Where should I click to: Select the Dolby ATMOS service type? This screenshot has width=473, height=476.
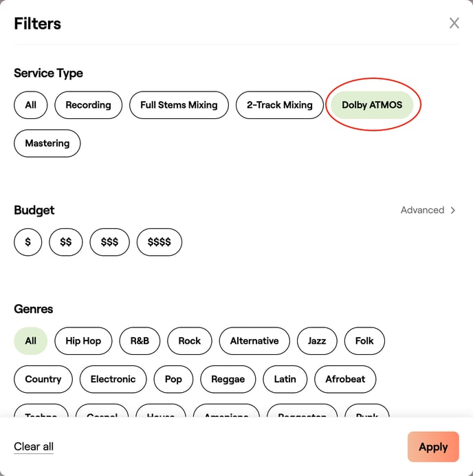[x=372, y=105]
